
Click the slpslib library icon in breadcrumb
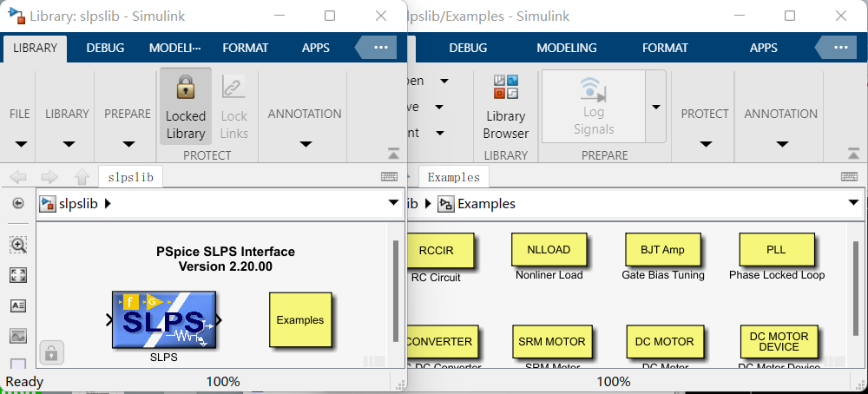pos(48,204)
